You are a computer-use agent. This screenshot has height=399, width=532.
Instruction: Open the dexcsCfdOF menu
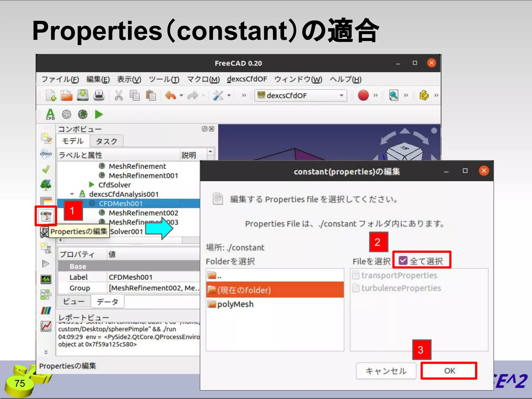pos(247,79)
